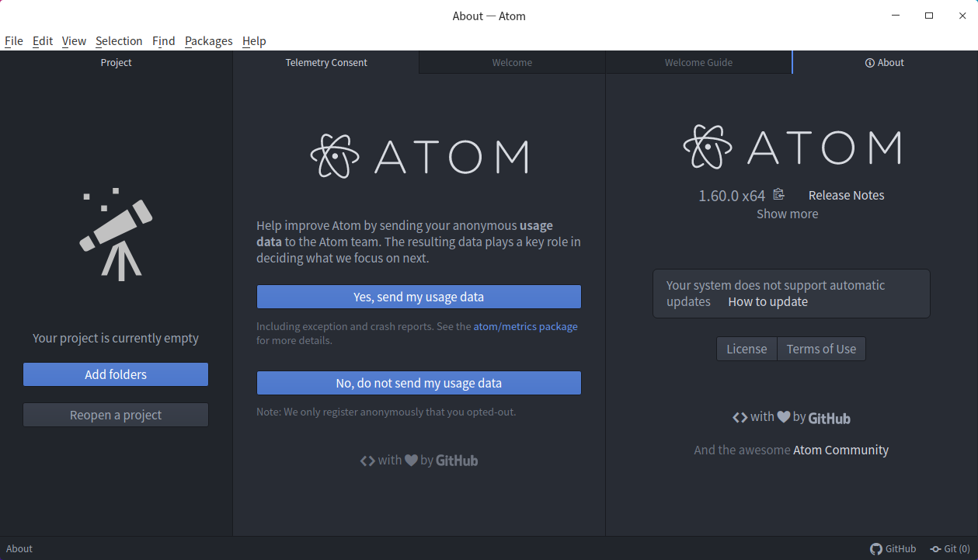Choose No, do not send my usage data
The width and height of the screenshot is (978, 560).
419,383
